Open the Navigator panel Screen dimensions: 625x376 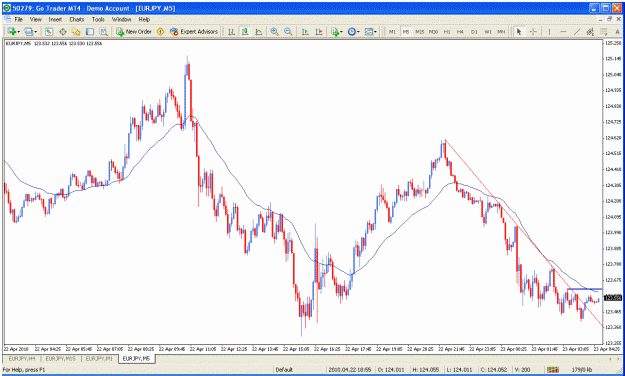pyautogui.click(x=76, y=31)
